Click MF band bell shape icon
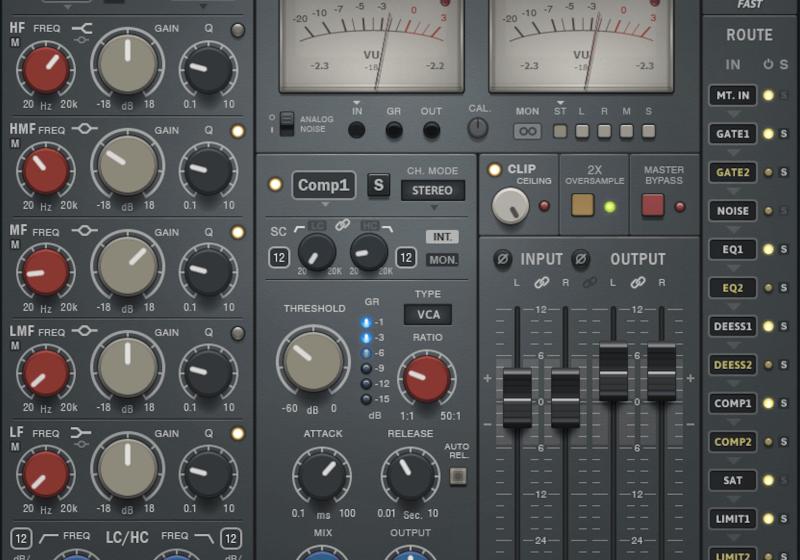This screenshot has width=800, height=560. click(x=84, y=231)
